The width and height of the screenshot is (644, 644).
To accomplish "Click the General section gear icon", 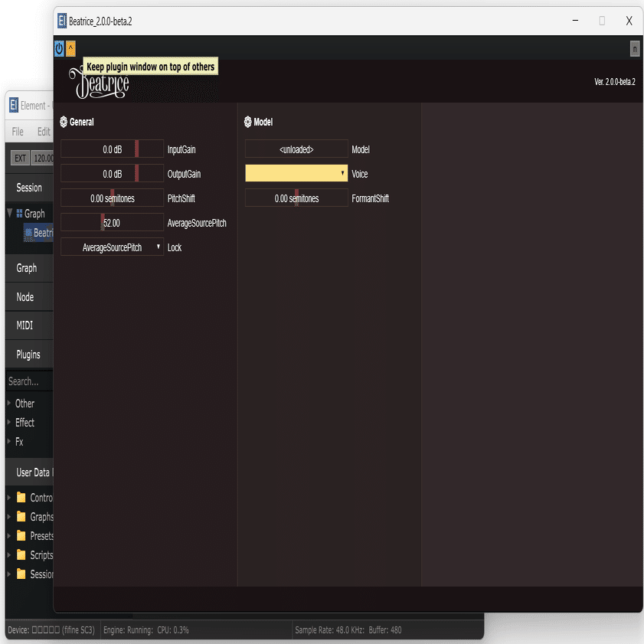I will pyautogui.click(x=64, y=122).
